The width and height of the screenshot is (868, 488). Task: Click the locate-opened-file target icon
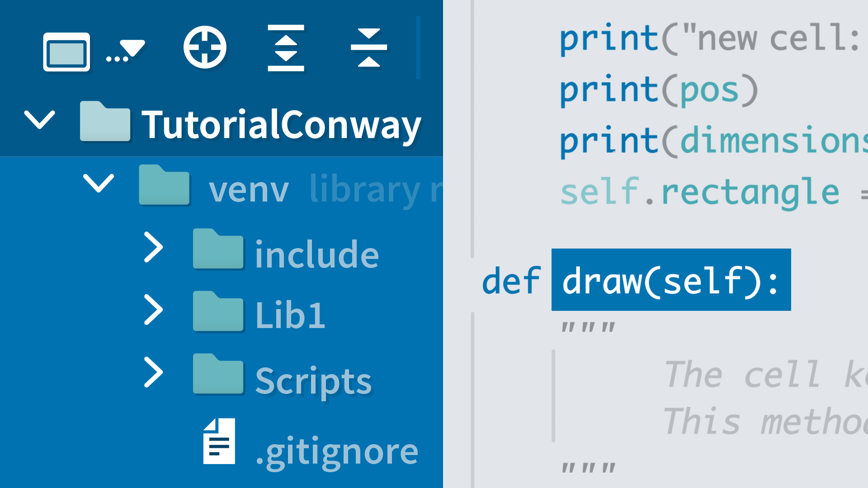[205, 47]
